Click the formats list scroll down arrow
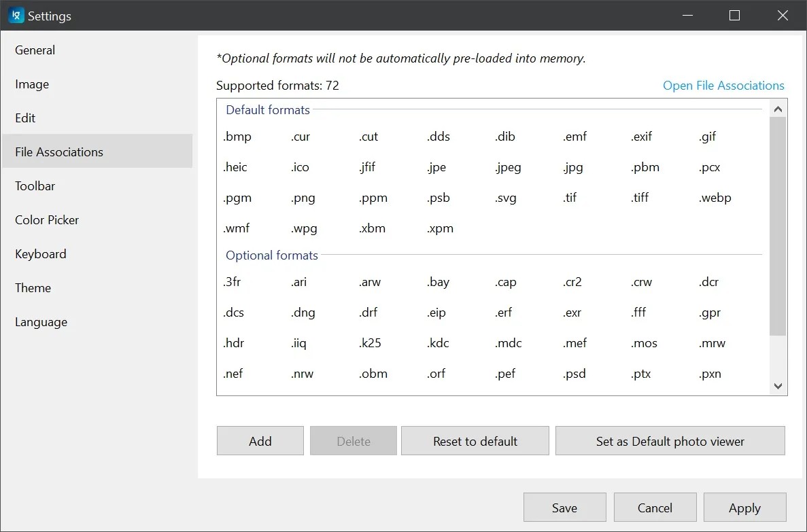 tap(778, 386)
